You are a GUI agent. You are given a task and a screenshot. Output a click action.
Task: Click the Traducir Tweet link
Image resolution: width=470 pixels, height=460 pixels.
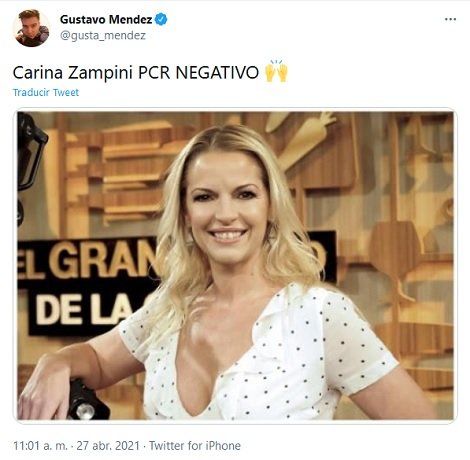click(x=46, y=92)
